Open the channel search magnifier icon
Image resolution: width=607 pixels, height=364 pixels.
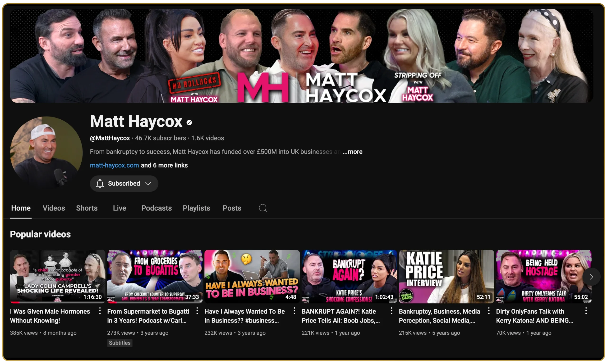[x=263, y=208]
